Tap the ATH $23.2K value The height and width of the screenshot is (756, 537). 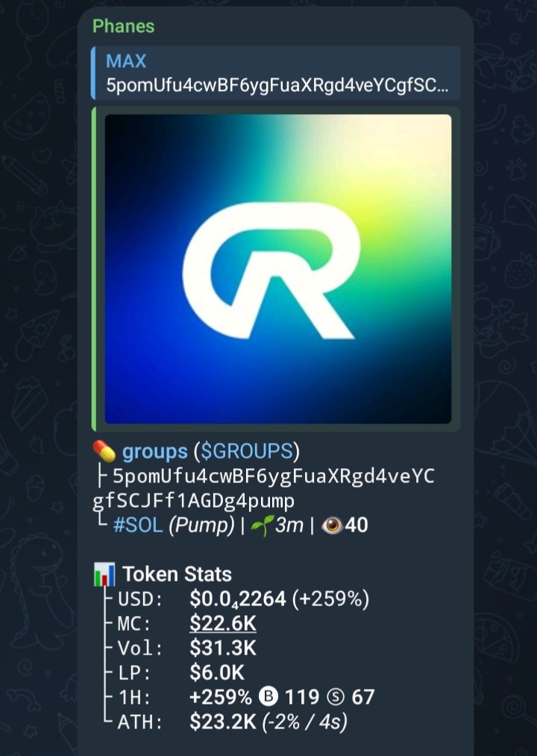(x=223, y=722)
